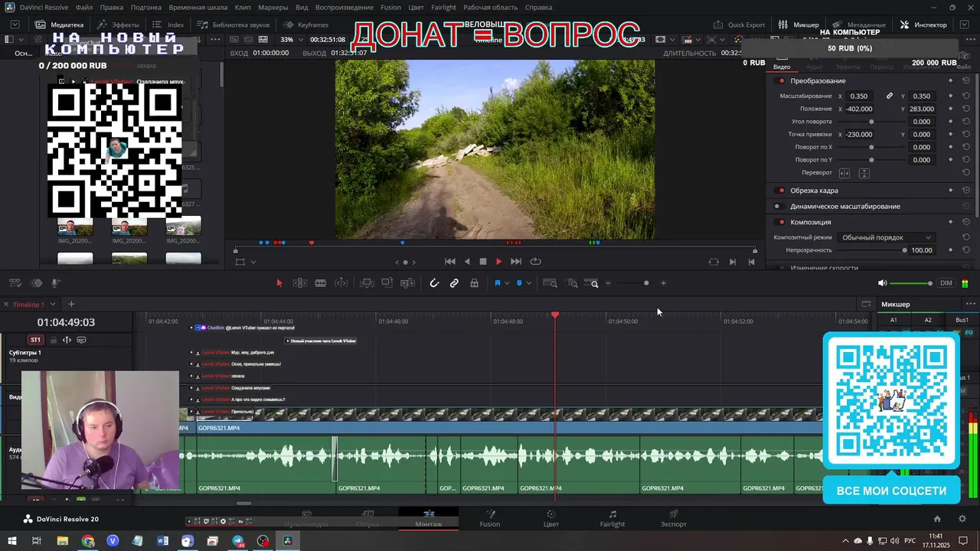
Task: Add new timeline tab with plus
Action: click(x=71, y=305)
